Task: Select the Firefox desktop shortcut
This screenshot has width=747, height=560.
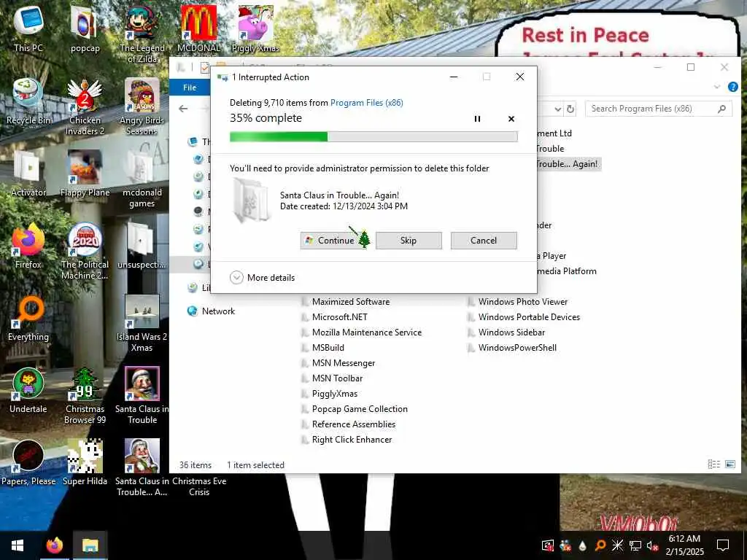Action: (28, 246)
